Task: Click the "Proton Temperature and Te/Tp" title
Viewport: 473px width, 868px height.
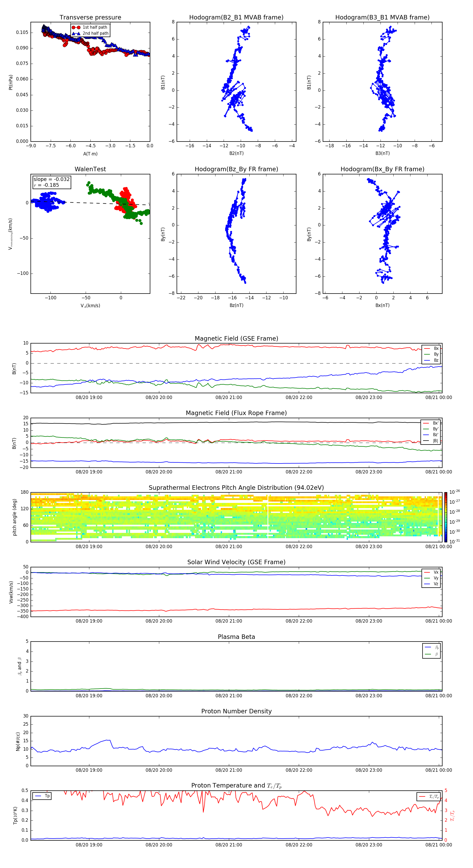Action: pos(236,785)
